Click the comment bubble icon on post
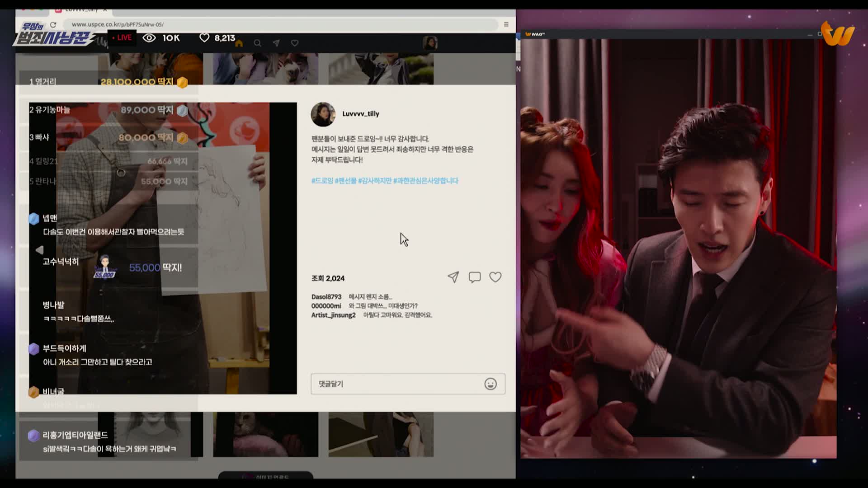868x488 pixels. pos(474,277)
